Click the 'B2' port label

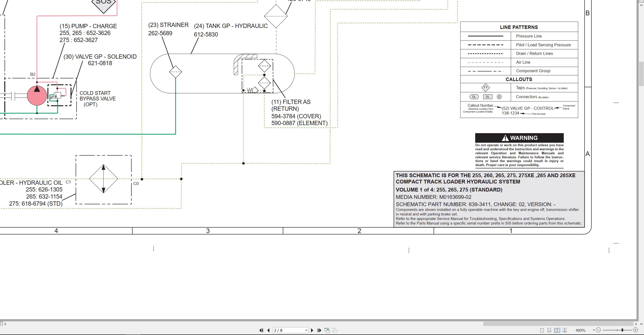33,74
